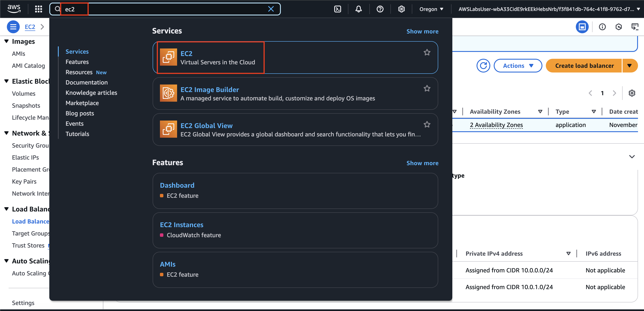Screen dimensions: 644x311
Task: Collapse the Elastic Block Store sidebar section
Action: [6, 81]
